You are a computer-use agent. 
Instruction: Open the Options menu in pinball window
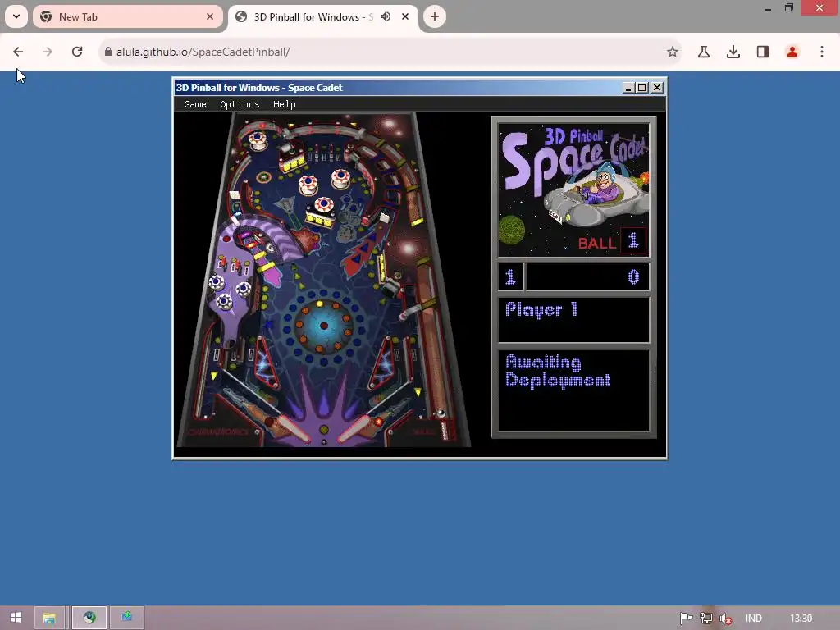pyautogui.click(x=240, y=104)
